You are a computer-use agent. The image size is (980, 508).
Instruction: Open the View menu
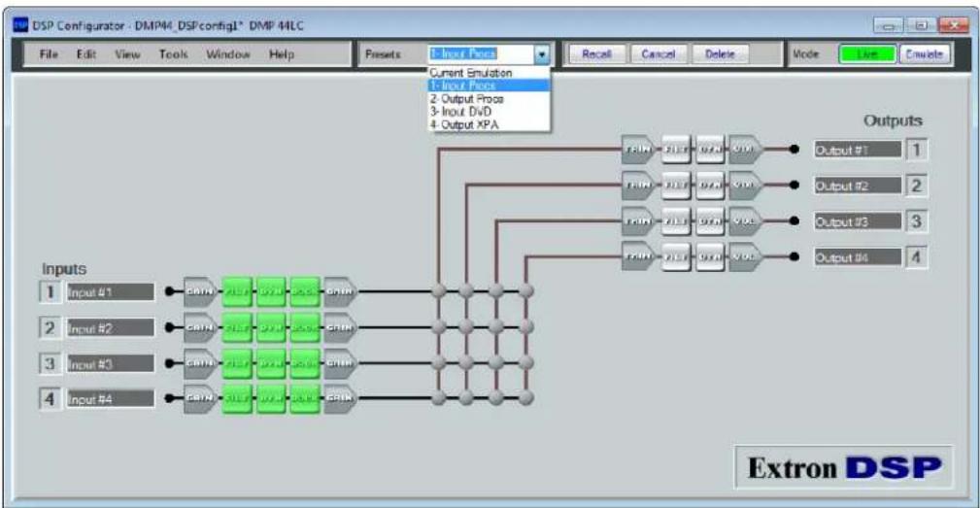point(127,54)
